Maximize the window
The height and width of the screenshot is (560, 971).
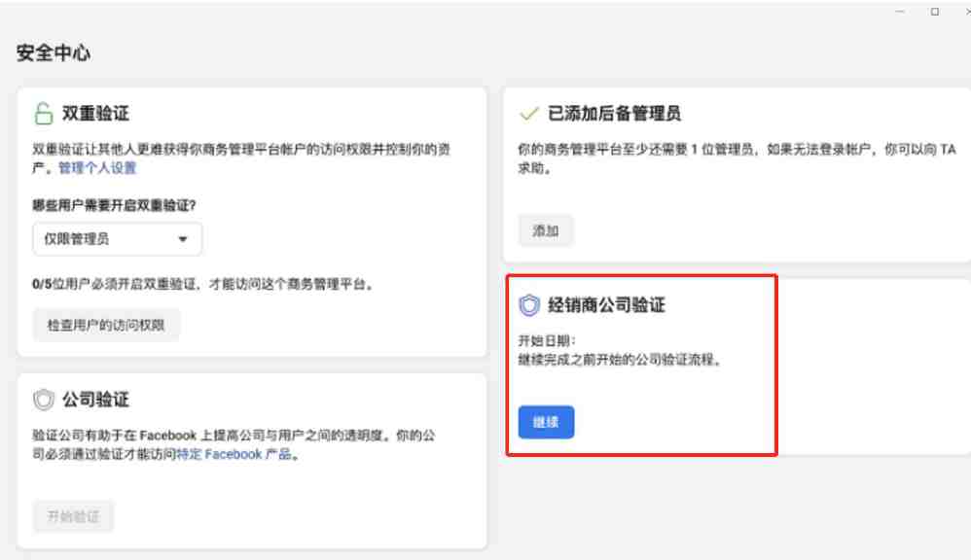(935, 12)
